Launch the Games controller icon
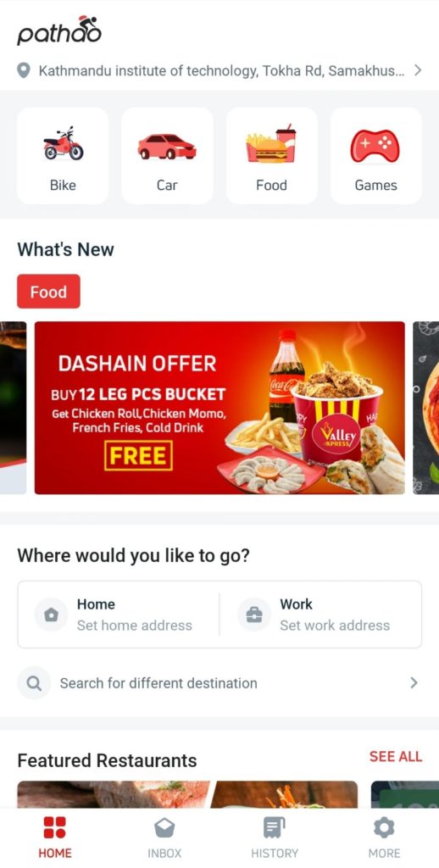This screenshot has width=439, height=868. tap(375, 145)
